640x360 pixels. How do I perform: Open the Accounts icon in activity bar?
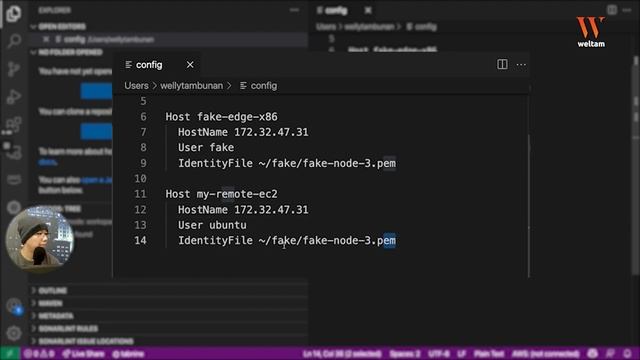click(13, 306)
